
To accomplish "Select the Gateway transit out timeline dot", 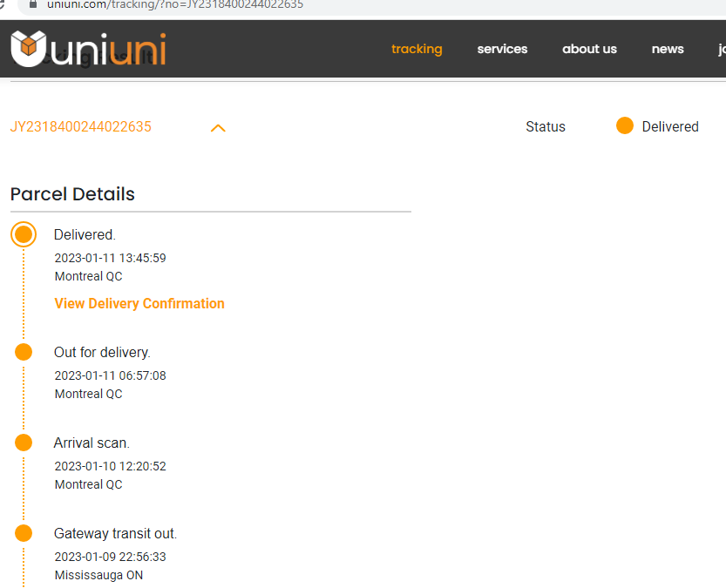I will [x=24, y=533].
